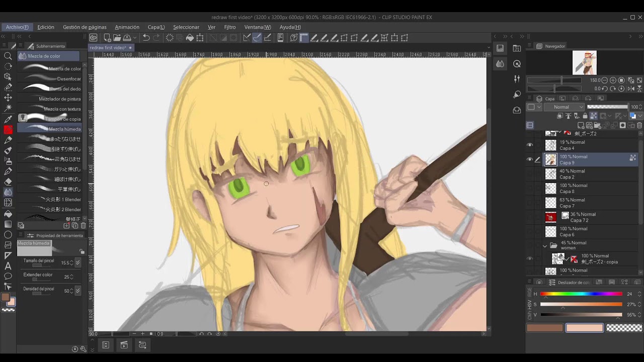The height and width of the screenshot is (362, 644).
Task: Open the Capa menu
Action: [x=156, y=27]
